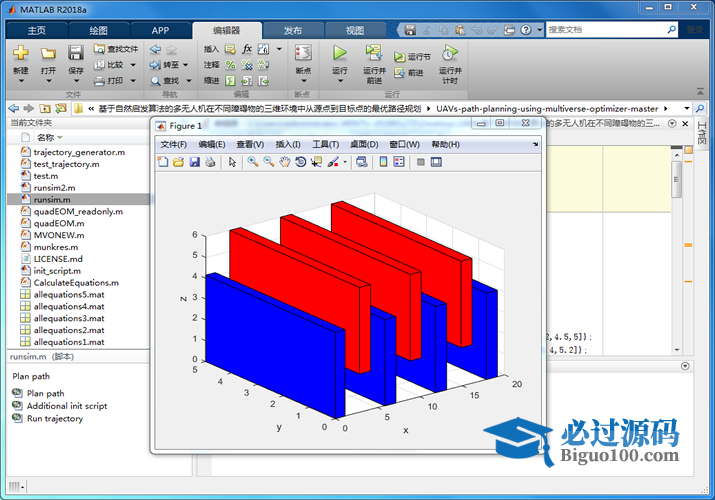
Task: Select the Data Cursor tool in Figure toolbar
Action: point(316,162)
